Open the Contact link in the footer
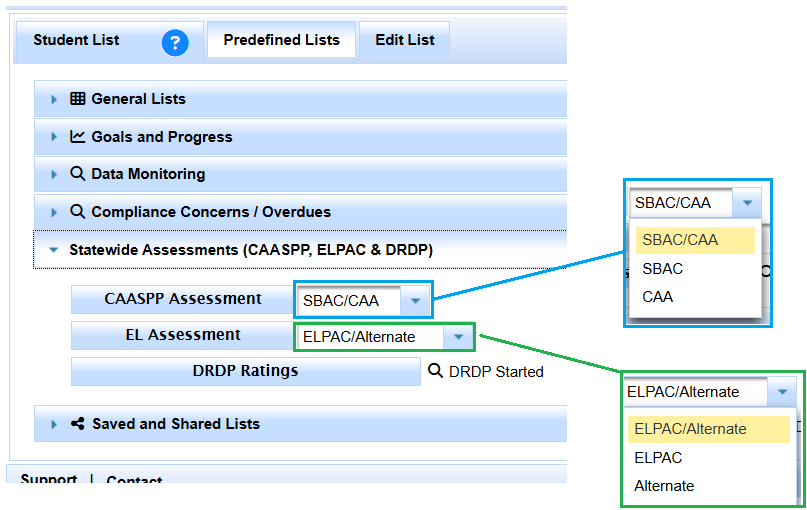 134,480
